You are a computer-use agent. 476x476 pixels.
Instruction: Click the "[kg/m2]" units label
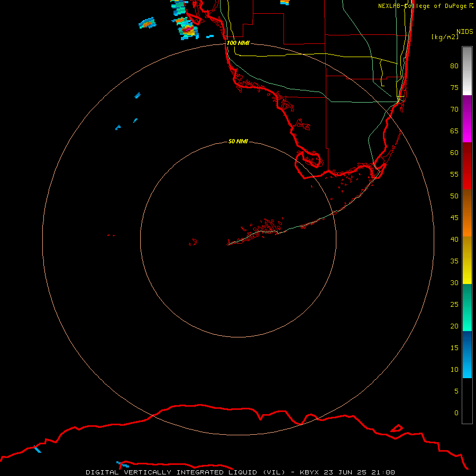pos(445,37)
